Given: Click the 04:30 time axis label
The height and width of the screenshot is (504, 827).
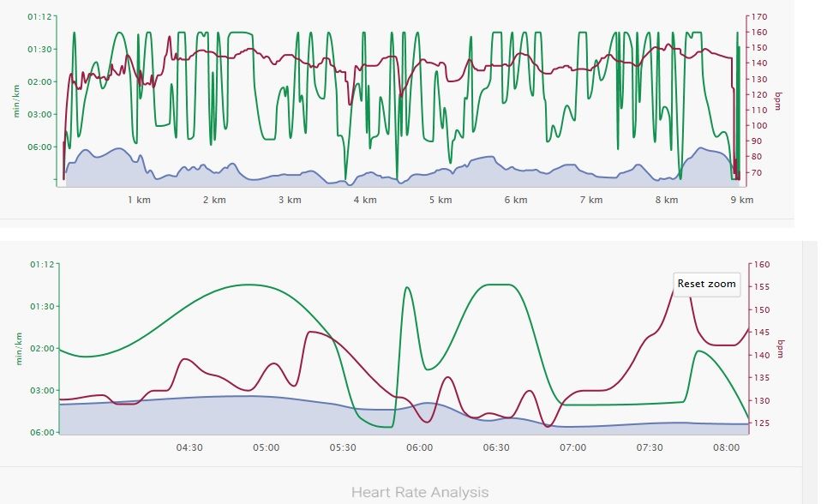Looking at the screenshot, I should (x=189, y=447).
